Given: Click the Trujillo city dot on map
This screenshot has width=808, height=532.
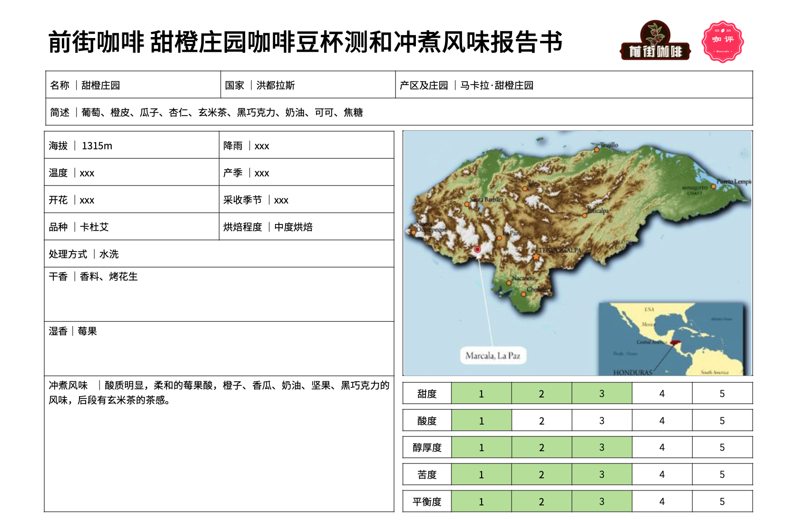Looking at the screenshot, I should coord(596,150).
